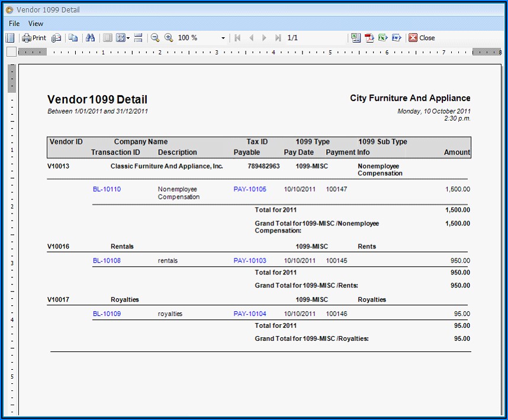The width and height of the screenshot is (508, 420).
Task: Open Find with the binoculars icon
Action: pos(91,38)
